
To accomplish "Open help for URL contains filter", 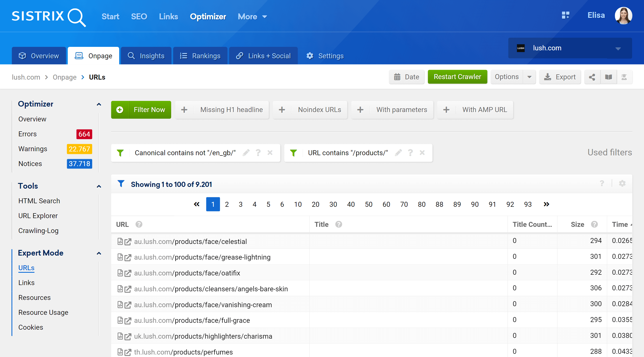I will coord(410,153).
